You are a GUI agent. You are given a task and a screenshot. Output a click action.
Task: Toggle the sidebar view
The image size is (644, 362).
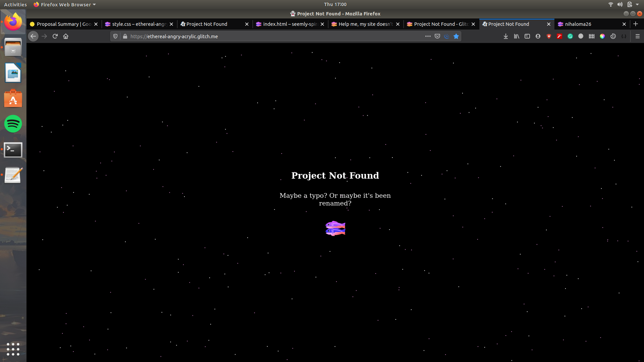click(527, 36)
